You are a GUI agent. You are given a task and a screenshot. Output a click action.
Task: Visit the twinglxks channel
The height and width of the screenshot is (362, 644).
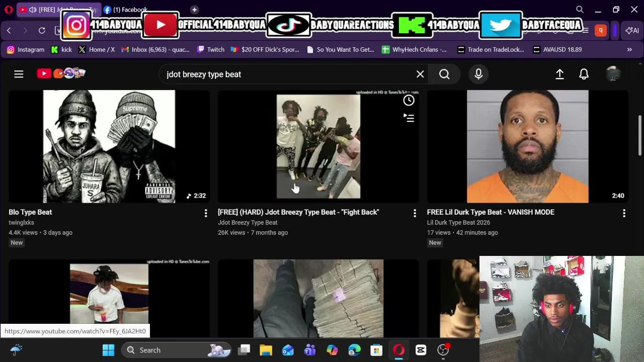pos(21,223)
